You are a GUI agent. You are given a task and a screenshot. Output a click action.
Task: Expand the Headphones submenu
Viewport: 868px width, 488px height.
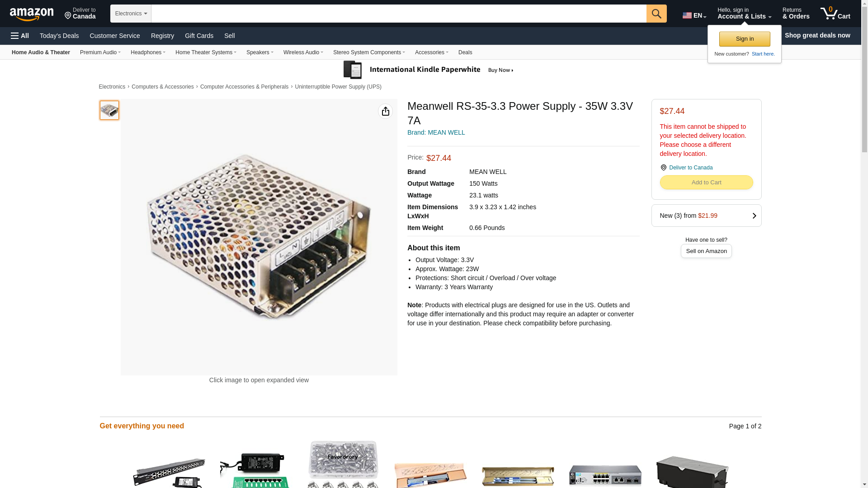point(148,52)
